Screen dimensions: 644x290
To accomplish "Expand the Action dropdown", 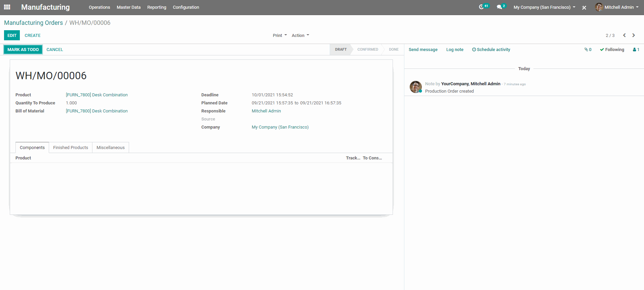I will (300, 35).
